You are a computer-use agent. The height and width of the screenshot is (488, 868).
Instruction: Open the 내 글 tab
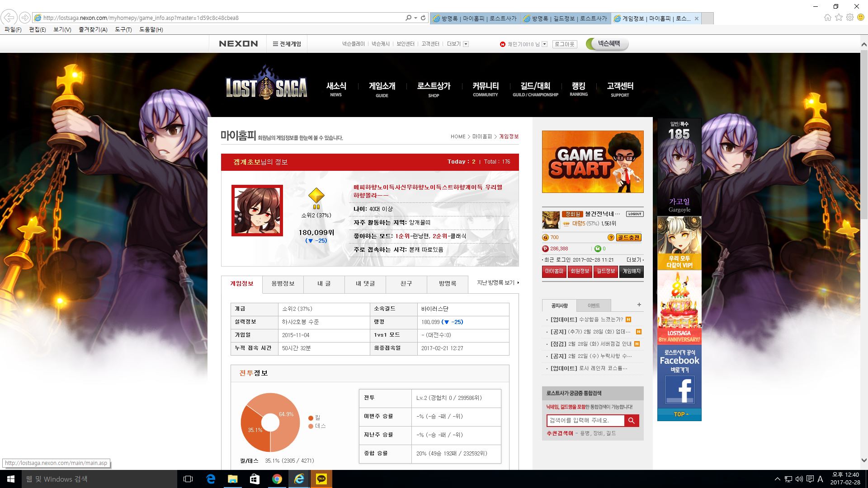tap(324, 284)
